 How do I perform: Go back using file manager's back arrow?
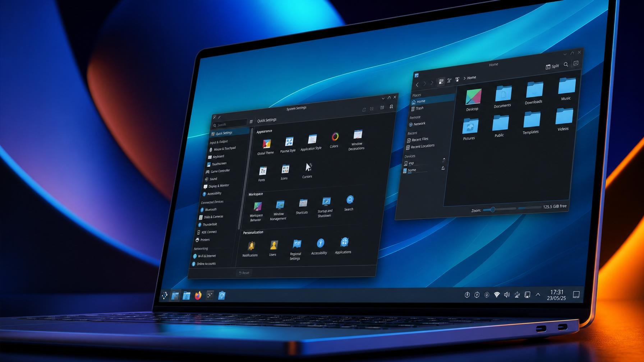pyautogui.click(x=417, y=85)
